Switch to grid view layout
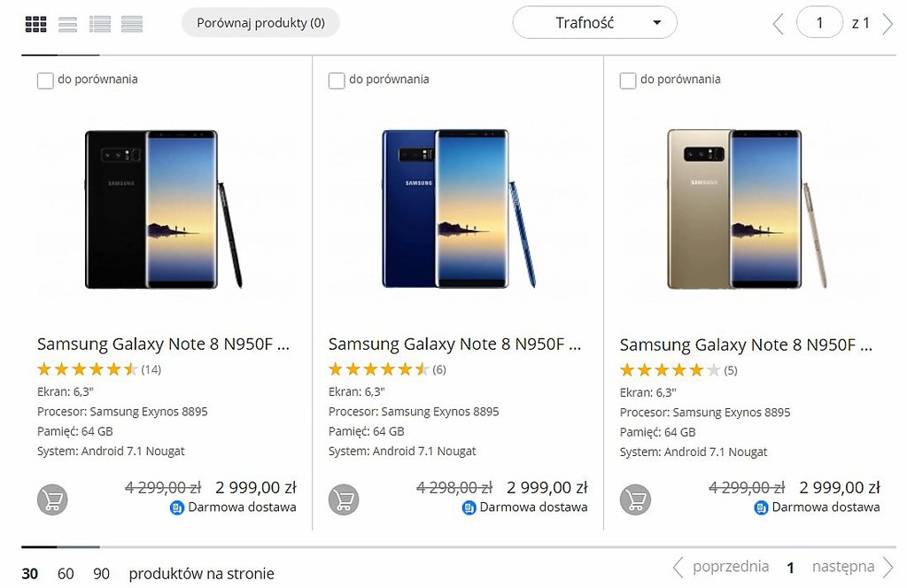The width and height of the screenshot is (907, 588). tap(35, 24)
